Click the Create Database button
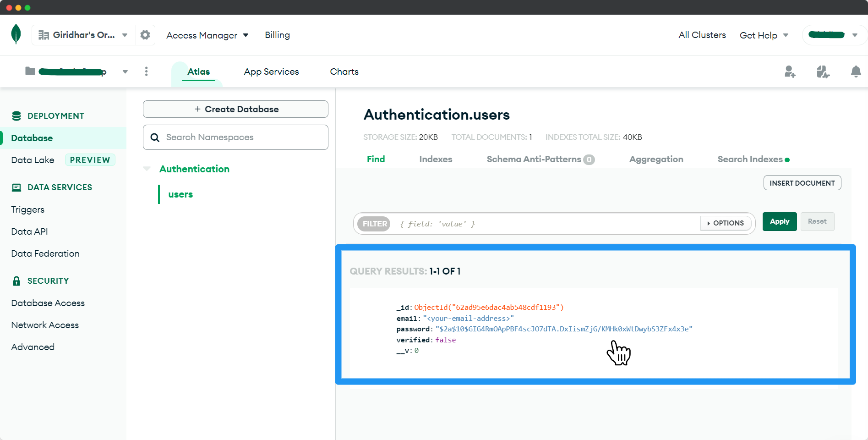 (x=235, y=109)
